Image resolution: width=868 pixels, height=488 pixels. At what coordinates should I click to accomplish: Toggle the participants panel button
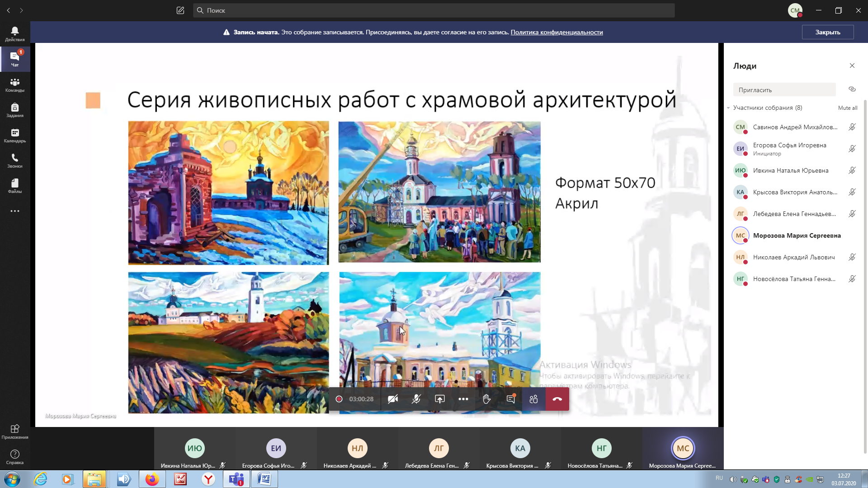point(534,399)
